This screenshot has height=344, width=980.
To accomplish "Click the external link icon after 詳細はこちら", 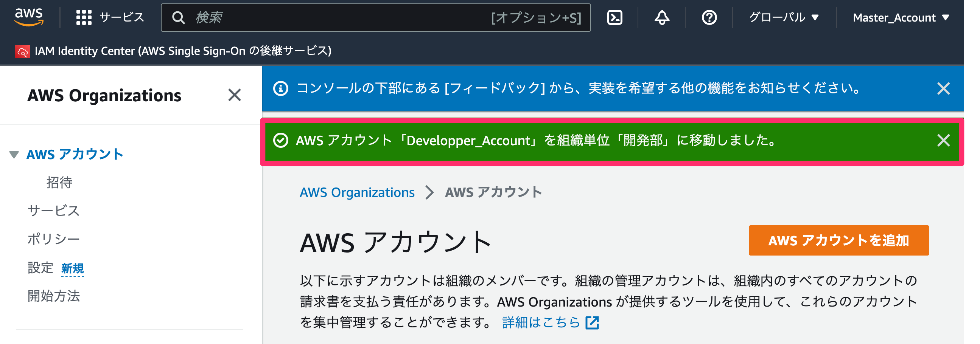I will point(592,323).
